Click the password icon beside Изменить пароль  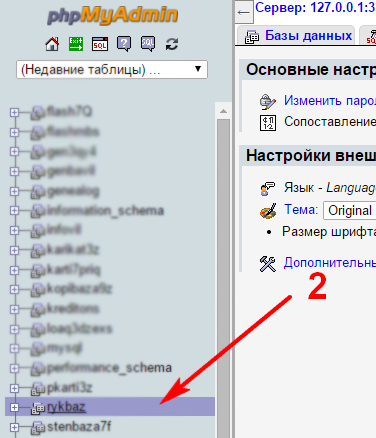tap(268, 102)
